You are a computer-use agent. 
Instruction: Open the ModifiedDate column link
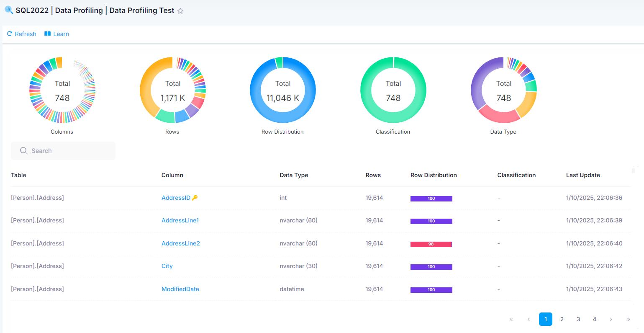point(180,289)
